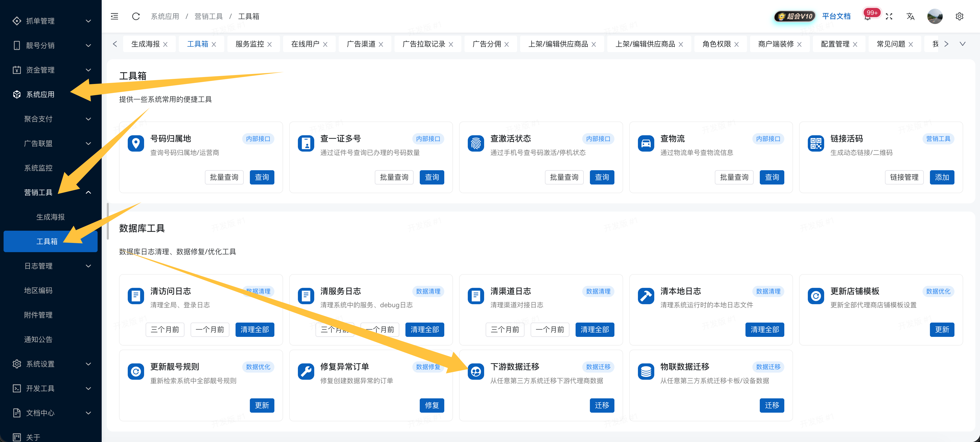The height and width of the screenshot is (442, 980).
Task: Click the refresh icon in top bar
Action: tap(136, 16)
